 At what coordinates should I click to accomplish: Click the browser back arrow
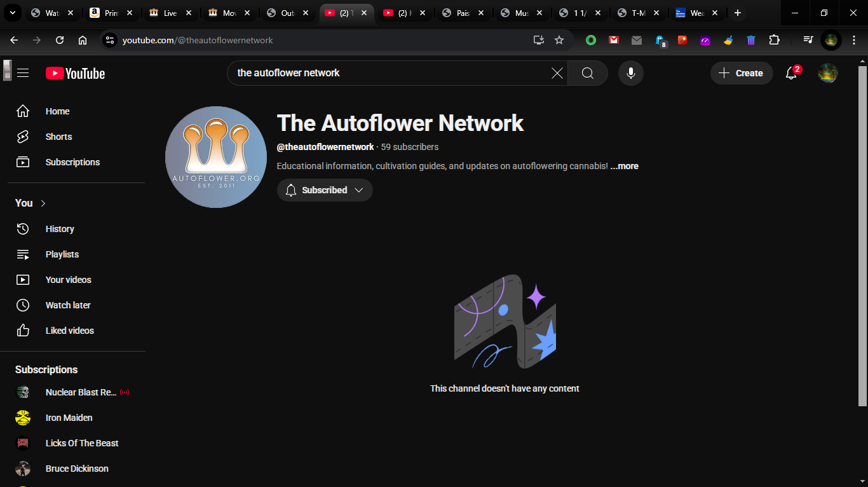point(14,40)
